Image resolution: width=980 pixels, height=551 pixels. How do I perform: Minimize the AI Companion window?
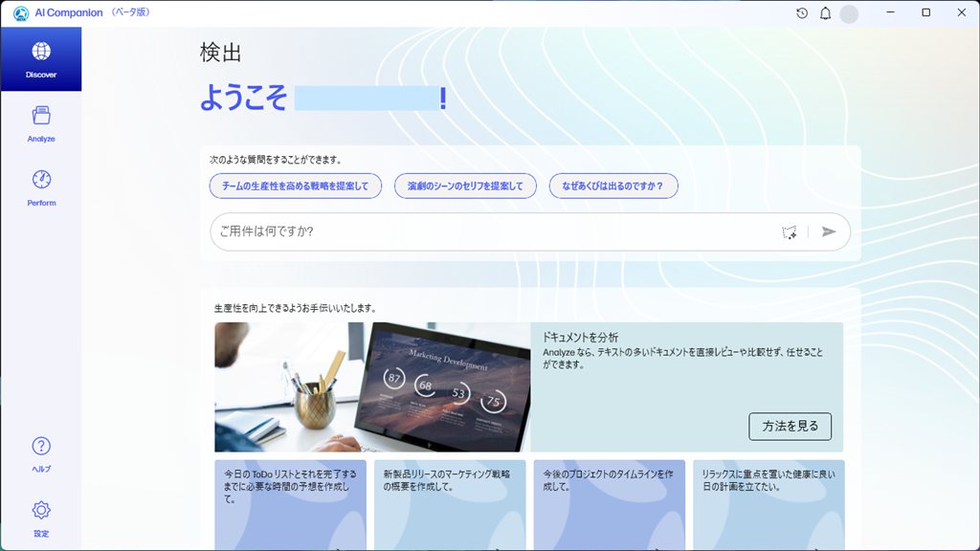[x=891, y=12]
